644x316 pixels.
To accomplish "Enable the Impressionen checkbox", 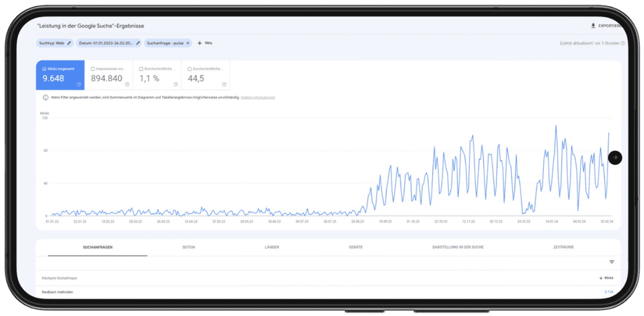I will [92, 69].
